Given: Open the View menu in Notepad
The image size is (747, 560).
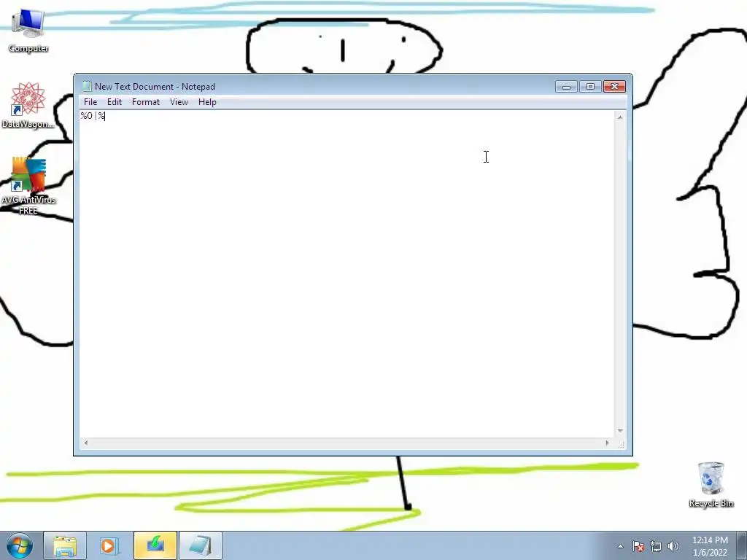Looking at the screenshot, I should click(x=179, y=102).
